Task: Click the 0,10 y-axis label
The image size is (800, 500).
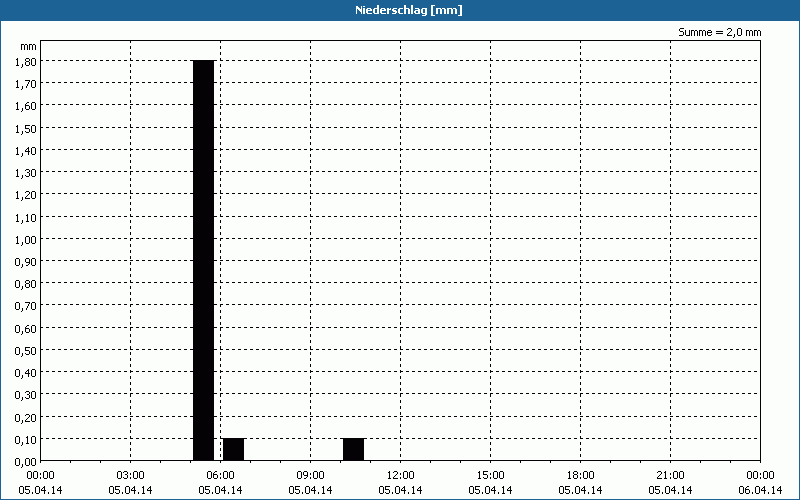Action: (26, 440)
